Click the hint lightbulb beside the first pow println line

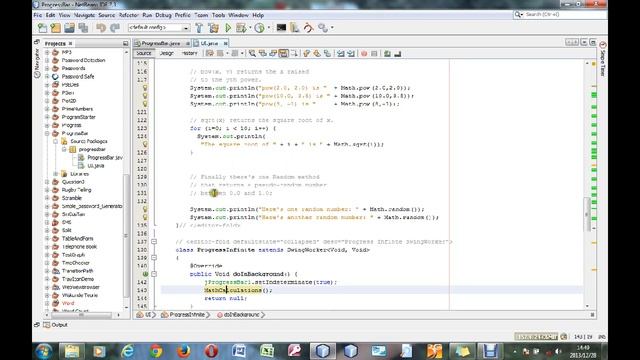tap(145, 88)
